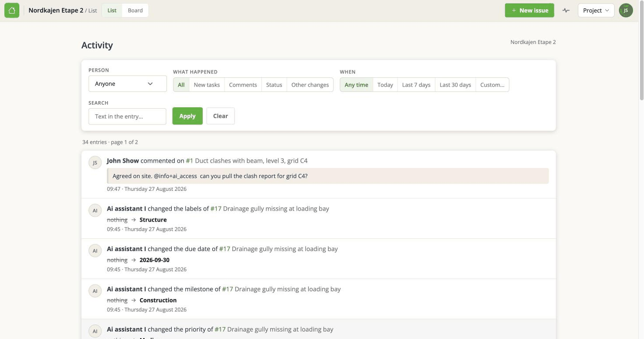644x339 pixels.
Task: Click AI avatar on the due date entry
Action: pyautogui.click(x=95, y=251)
